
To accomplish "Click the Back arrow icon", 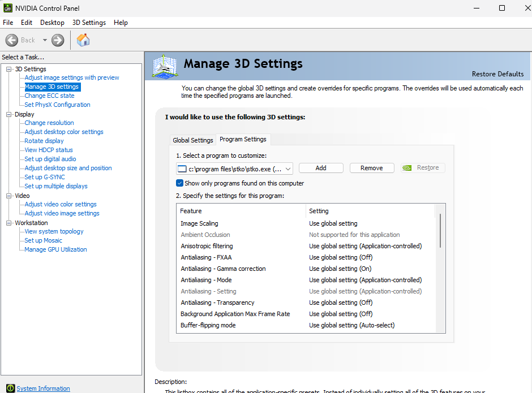I will (12, 40).
